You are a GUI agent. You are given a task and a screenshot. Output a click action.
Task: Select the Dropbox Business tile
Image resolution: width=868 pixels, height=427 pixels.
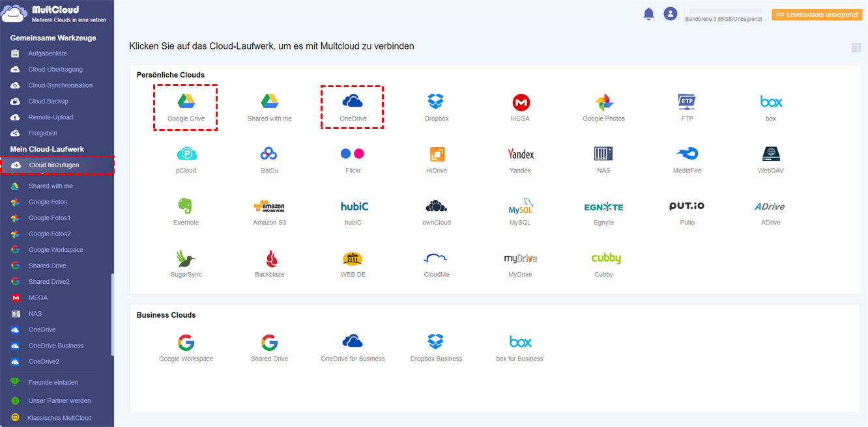pyautogui.click(x=436, y=348)
